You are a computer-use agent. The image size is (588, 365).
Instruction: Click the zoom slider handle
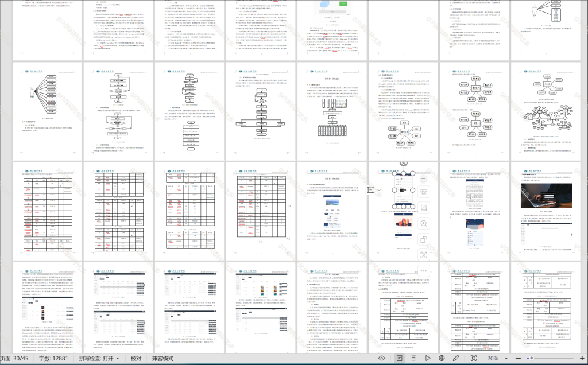531,358
